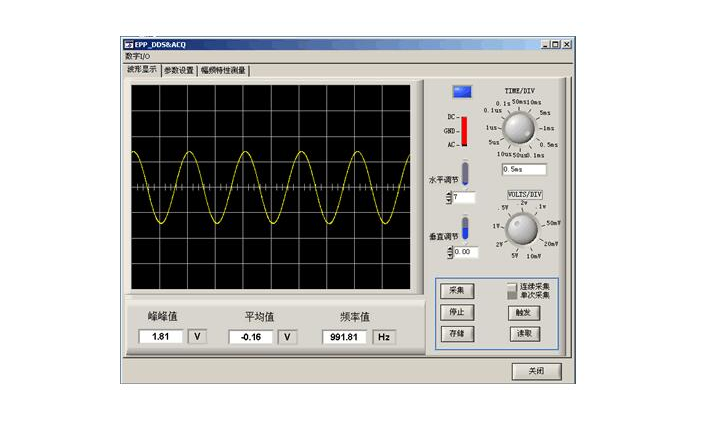The image size is (712, 426).
Task: Switch to the 波形显示 tab
Action: (x=142, y=69)
